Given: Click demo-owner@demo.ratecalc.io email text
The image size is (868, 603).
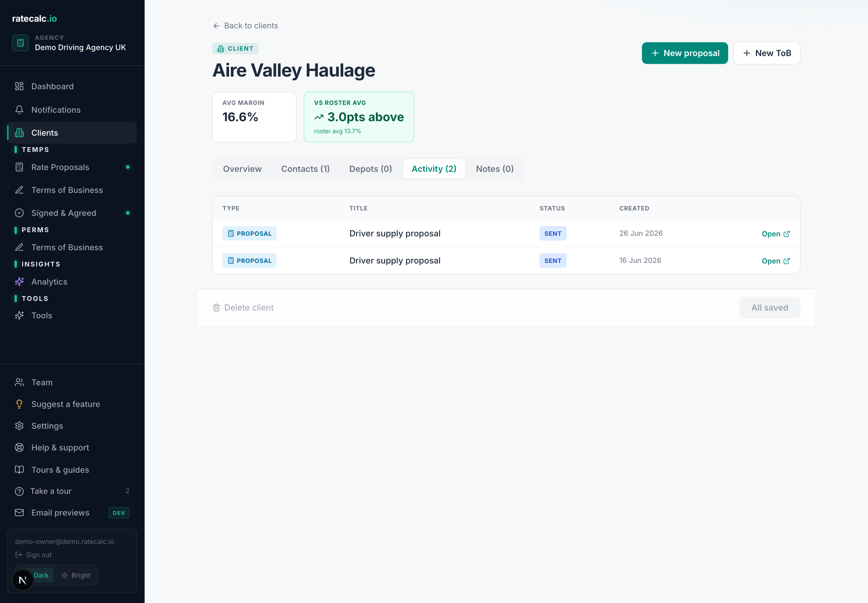Looking at the screenshot, I should [64, 541].
